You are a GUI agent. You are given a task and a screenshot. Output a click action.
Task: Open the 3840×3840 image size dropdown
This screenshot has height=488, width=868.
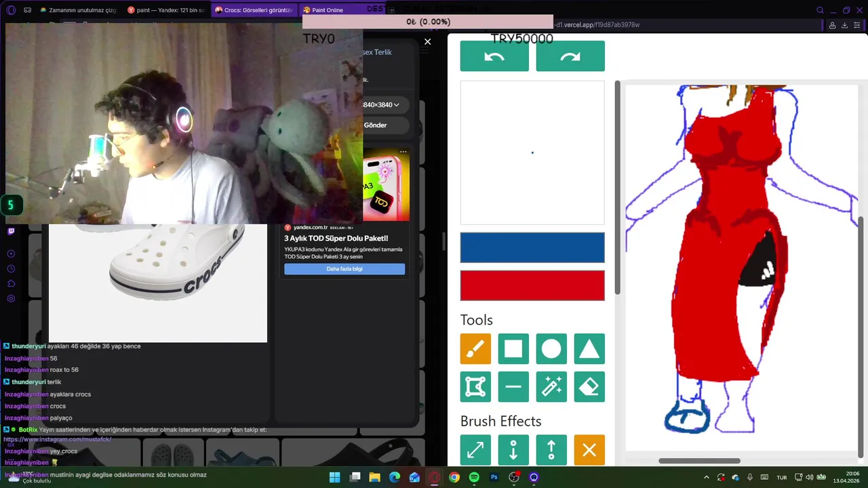tap(380, 105)
